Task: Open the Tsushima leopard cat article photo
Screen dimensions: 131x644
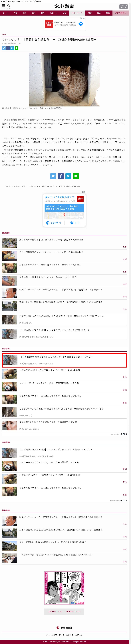Action: coord(64,80)
